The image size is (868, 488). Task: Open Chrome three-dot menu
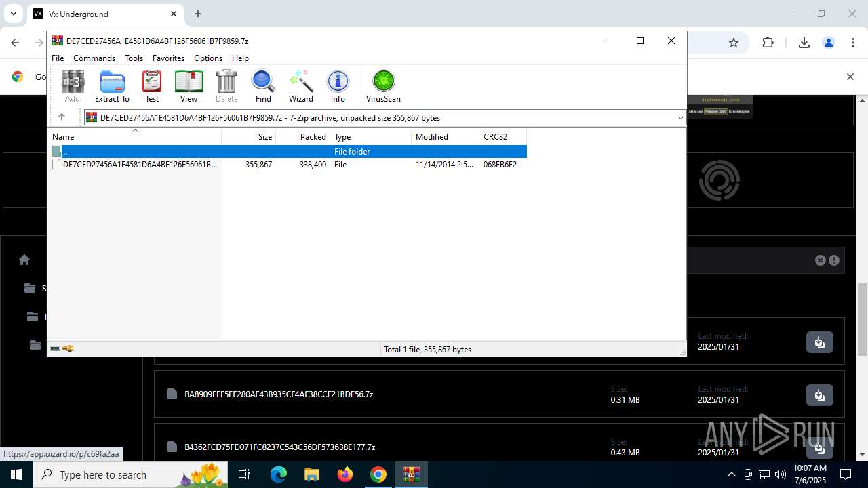[852, 43]
